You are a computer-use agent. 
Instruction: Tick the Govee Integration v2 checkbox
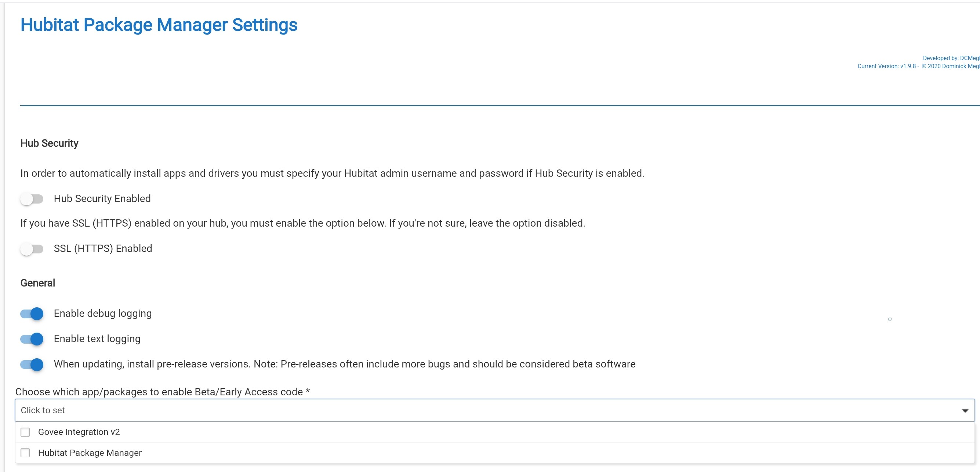[x=25, y=432]
